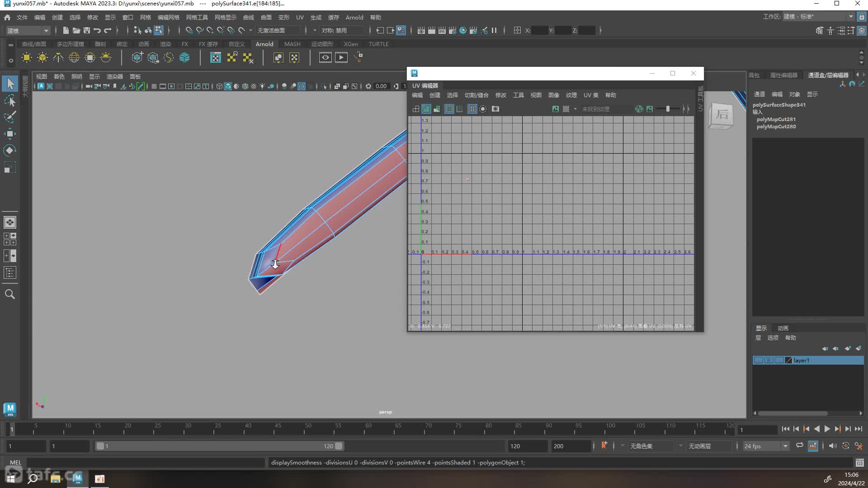Image resolution: width=868 pixels, height=488 pixels.
Task: Play the animation forwards
Action: point(827,429)
